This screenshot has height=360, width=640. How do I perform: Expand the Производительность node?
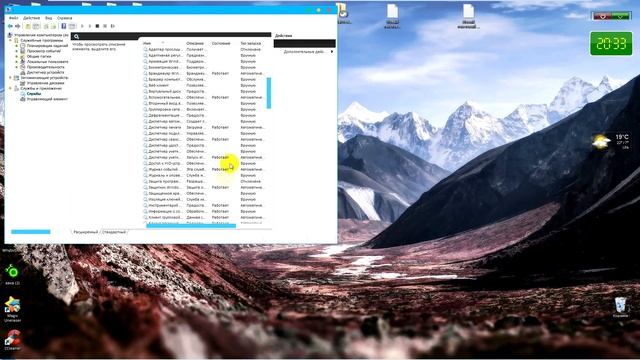(17, 67)
